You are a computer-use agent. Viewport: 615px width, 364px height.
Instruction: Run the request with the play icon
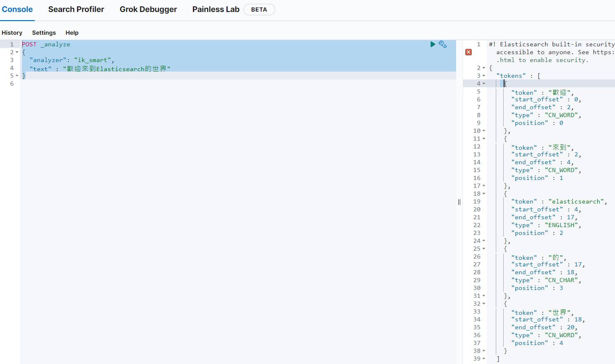coord(432,44)
